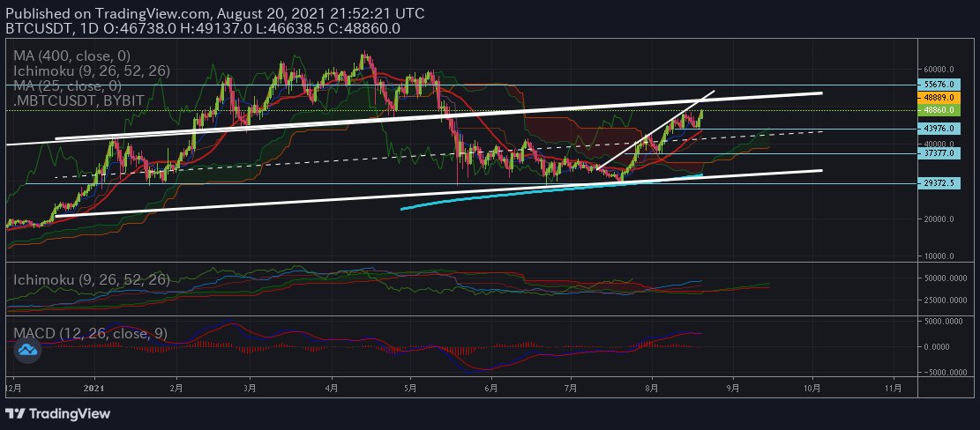
Task: Click the 55676.0 price label
Action: click(x=939, y=84)
